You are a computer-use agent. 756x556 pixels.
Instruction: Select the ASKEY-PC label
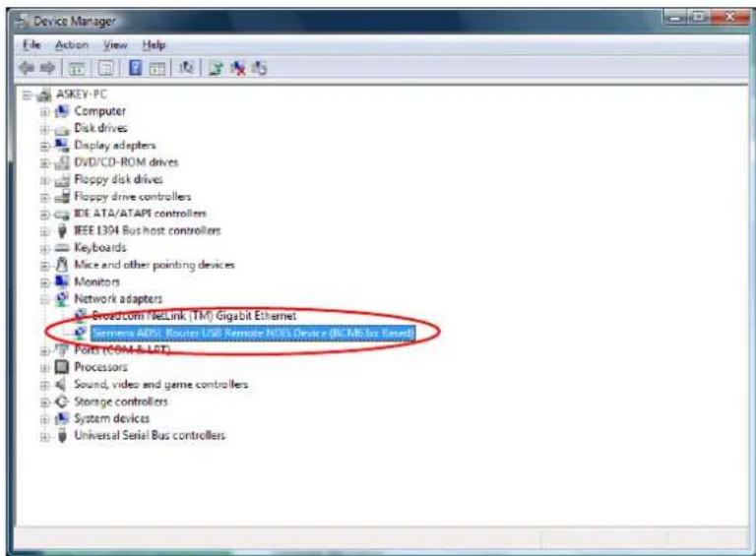(x=82, y=94)
